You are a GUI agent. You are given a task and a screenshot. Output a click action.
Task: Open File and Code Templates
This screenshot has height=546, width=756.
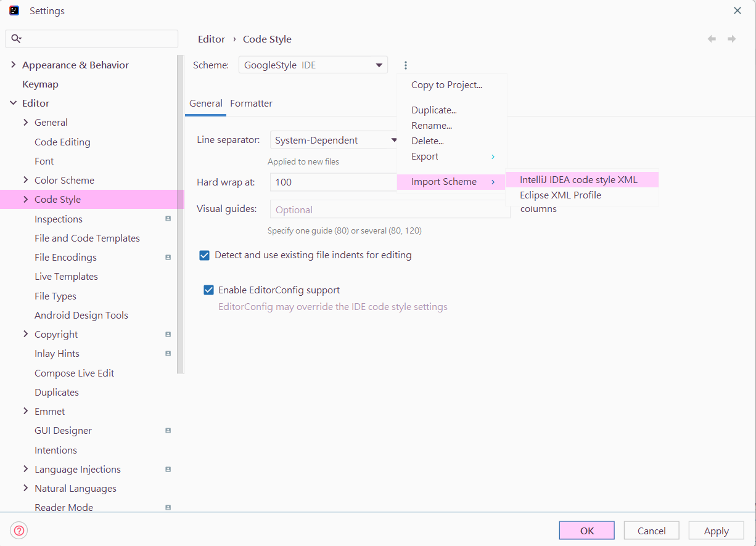pyautogui.click(x=87, y=238)
